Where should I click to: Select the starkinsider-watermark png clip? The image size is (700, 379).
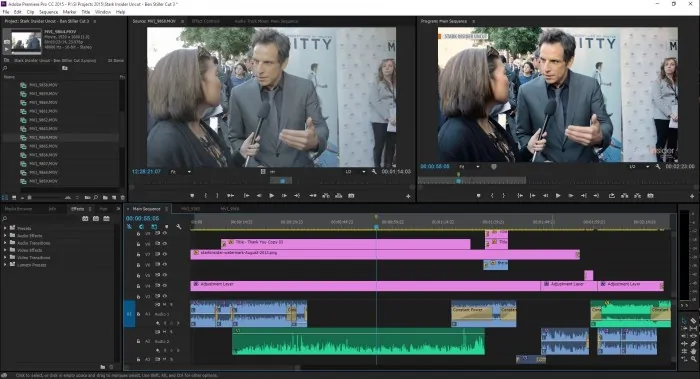click(385, 254)
